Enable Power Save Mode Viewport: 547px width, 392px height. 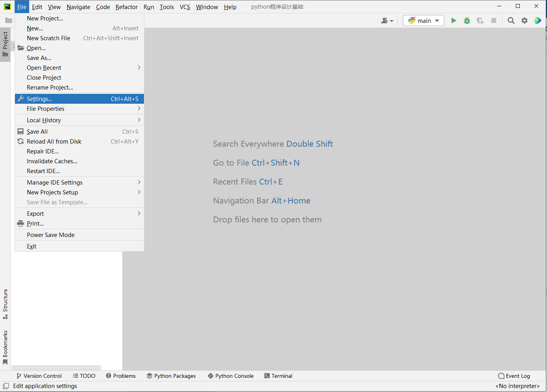tap(50, 235)
